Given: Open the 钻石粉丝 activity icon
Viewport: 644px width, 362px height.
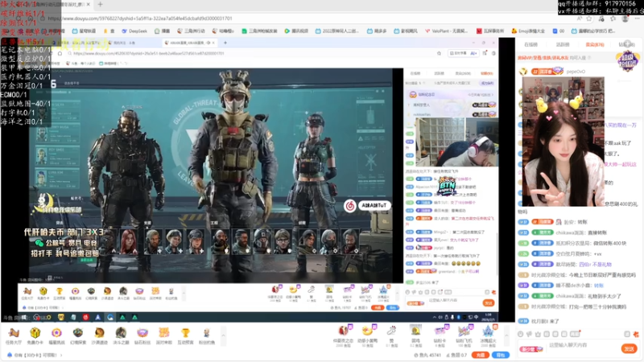Looking at the screenshot, I should tap(142, 335).
